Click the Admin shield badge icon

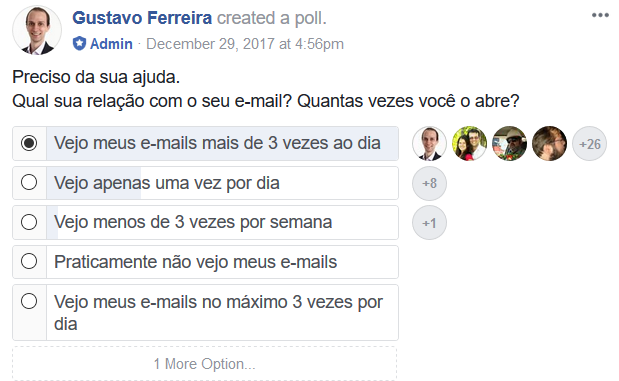pyautogui.click(x=79, y=43)
